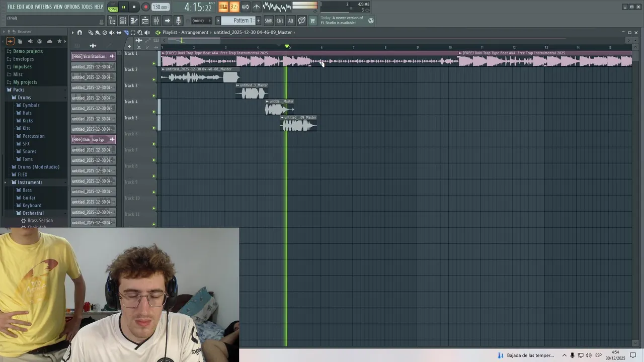Click the Alt modifier button
The width and height of the screenshot is (644, 362).
tap(291, 21)
